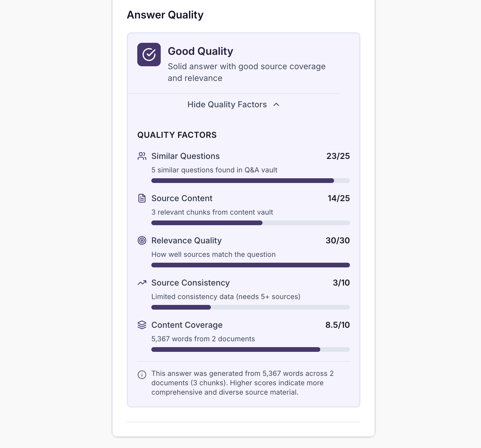
Task: Click the Source Content document icon
Action: tap(142, 198)
